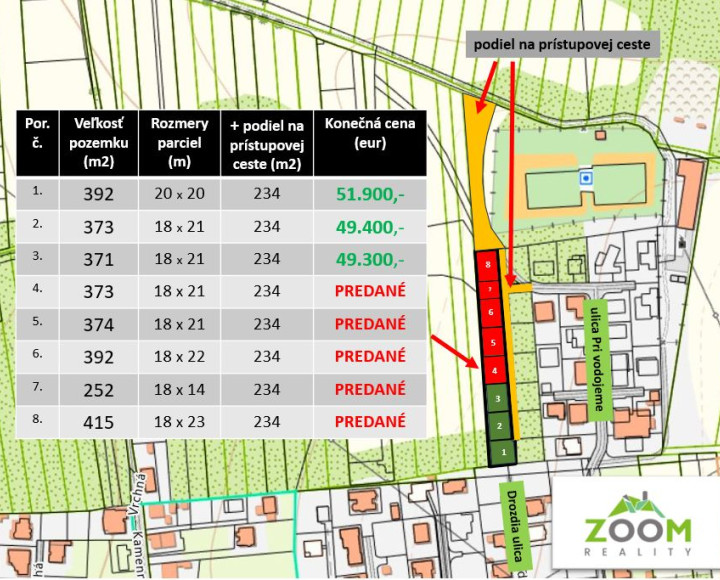Click the 'Veľkosť pozemku (m2)' column header
The width and height of the screenshot is (720, 580).
tap(98, 142)
